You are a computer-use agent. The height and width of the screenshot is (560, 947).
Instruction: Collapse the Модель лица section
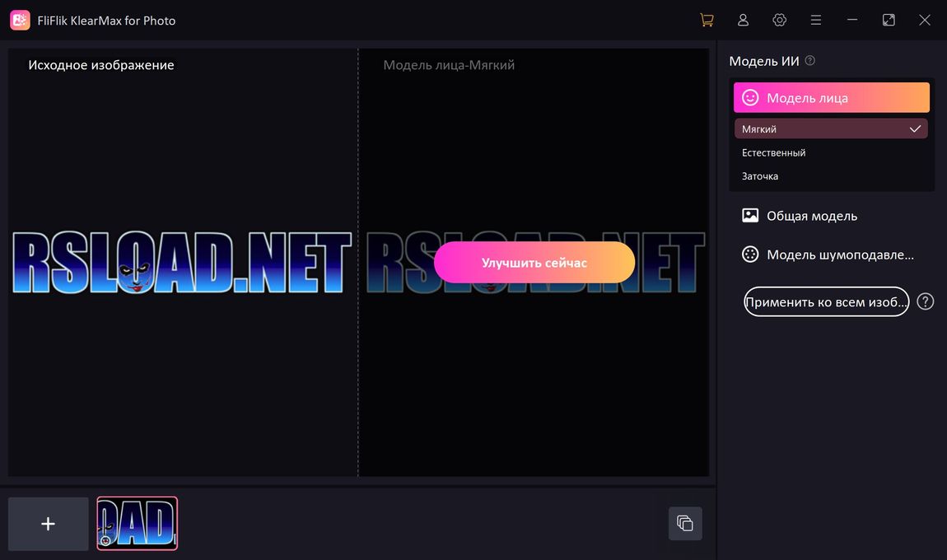coord(831,98)
